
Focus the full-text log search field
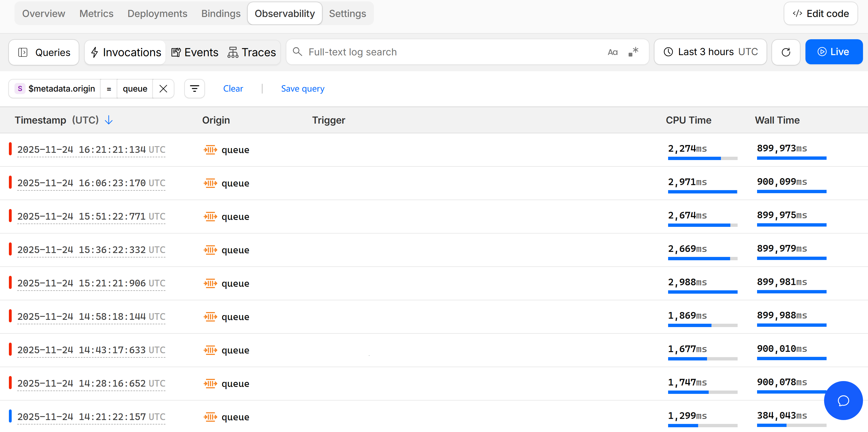tap(452, 52)
